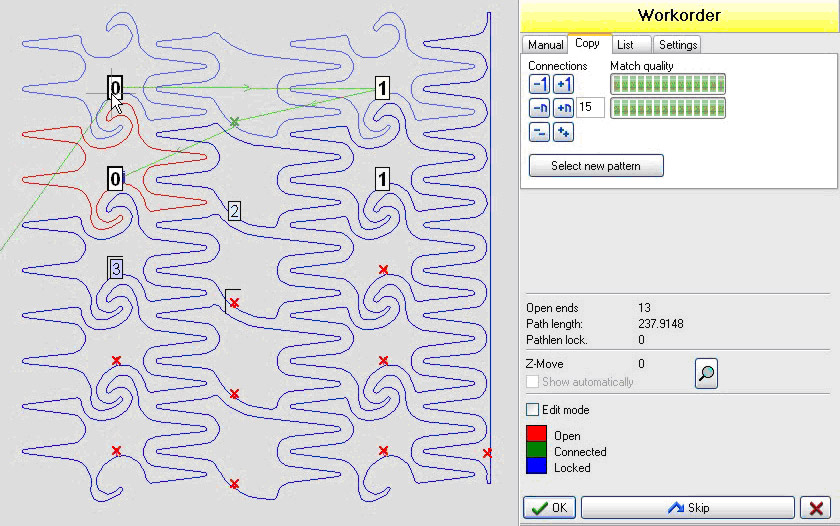Click the Select new pattern button

coord(596,166)
